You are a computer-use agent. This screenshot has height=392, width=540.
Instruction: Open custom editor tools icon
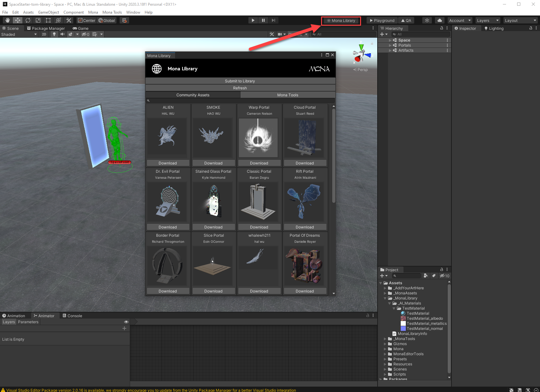pos(69,20)
